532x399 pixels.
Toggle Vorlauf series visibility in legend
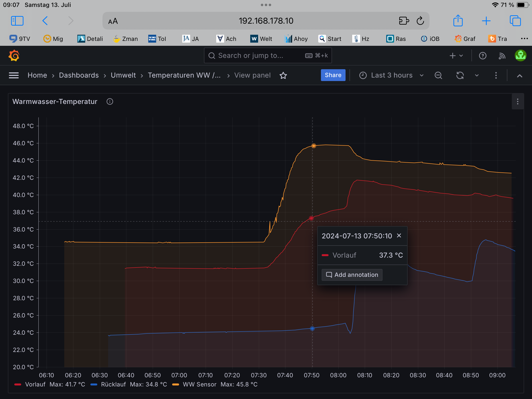[35, 384]
